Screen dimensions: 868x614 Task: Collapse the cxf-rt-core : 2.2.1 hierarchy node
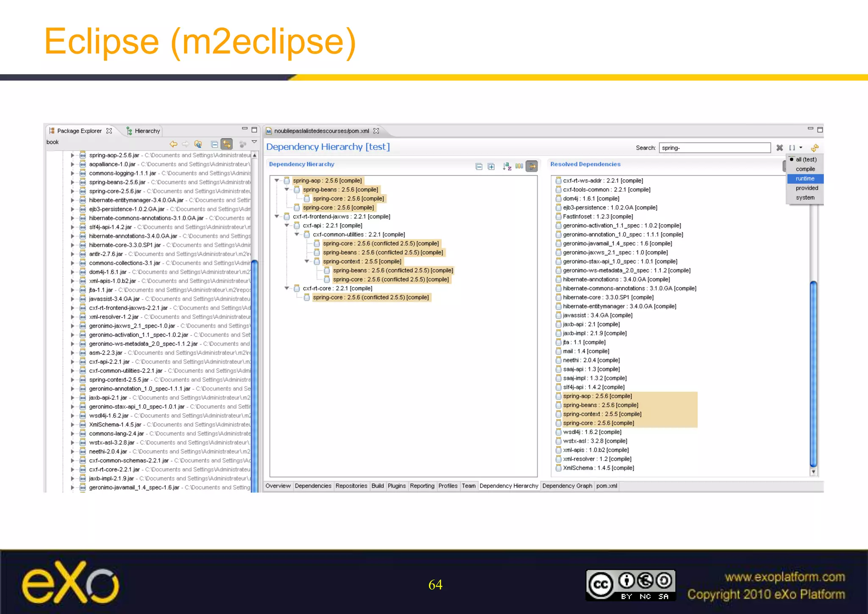point(287,288)
